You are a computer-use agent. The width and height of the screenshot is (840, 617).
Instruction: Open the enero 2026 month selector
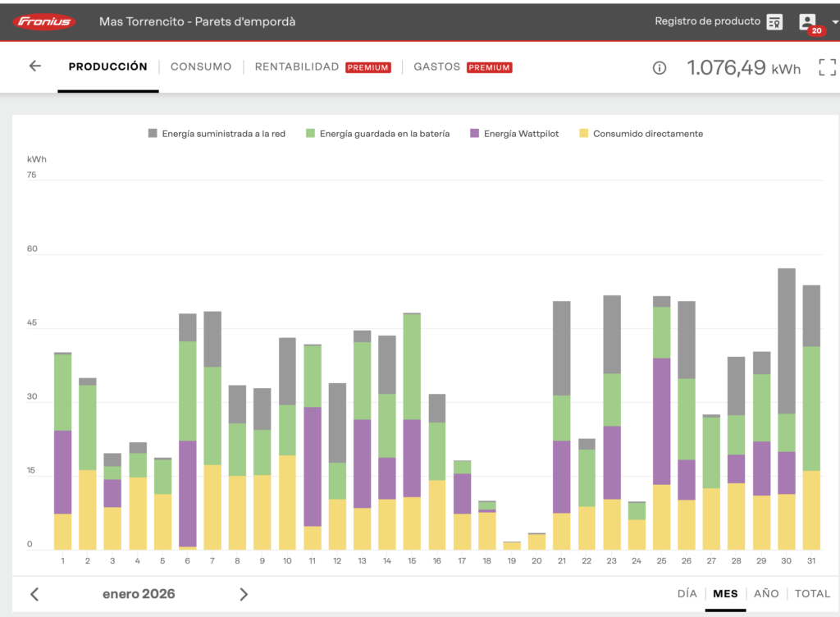[x=139, y=594]
